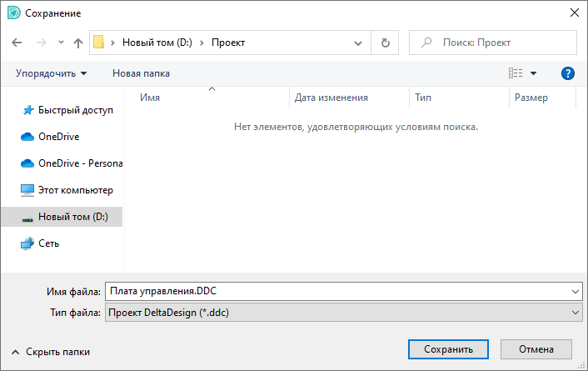The image size is (588, 371).
Task: Click Новая папка in the toolbar
Action: pyautogui.click(x=141, y=73)
